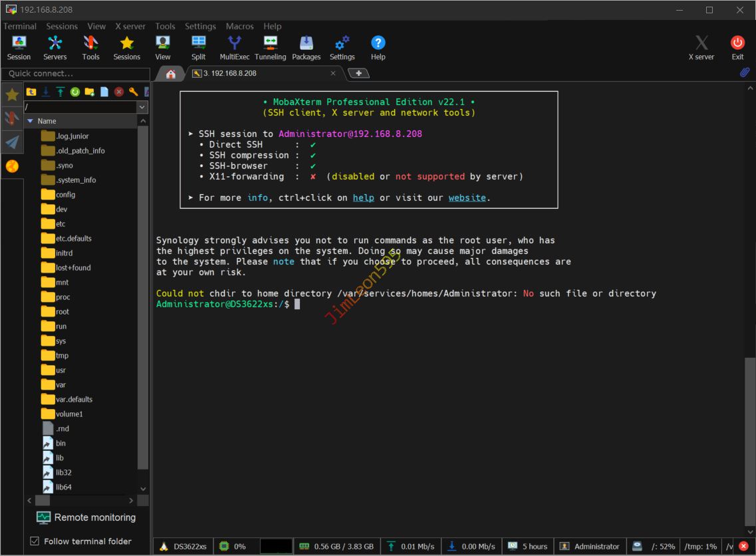Viewport: 756px width, 556px height.
Task: Open the volume1 folder
Action: click(69, 414)
